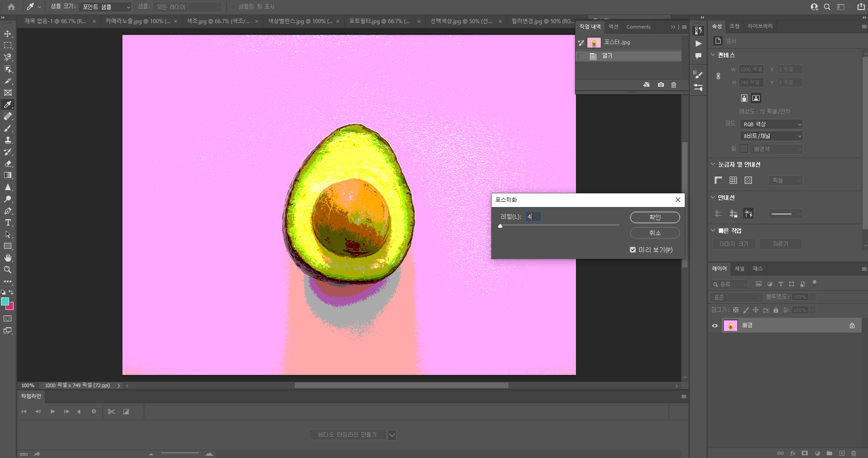The image size is (868, 458).
Task: Select the Lasso tool
Action: pos(8,58)
